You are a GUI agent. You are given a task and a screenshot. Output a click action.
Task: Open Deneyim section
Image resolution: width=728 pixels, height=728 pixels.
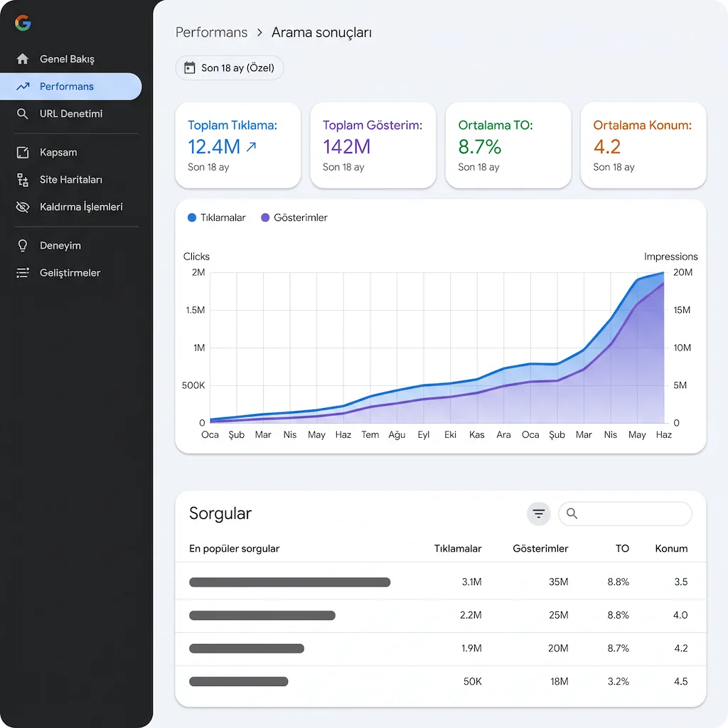(x=71, y=245)
